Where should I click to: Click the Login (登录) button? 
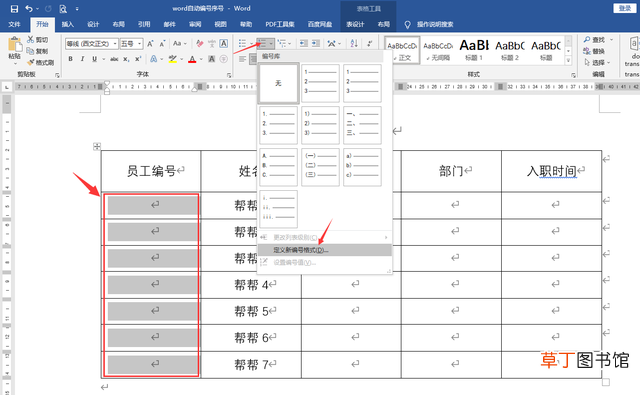[624, 8]
